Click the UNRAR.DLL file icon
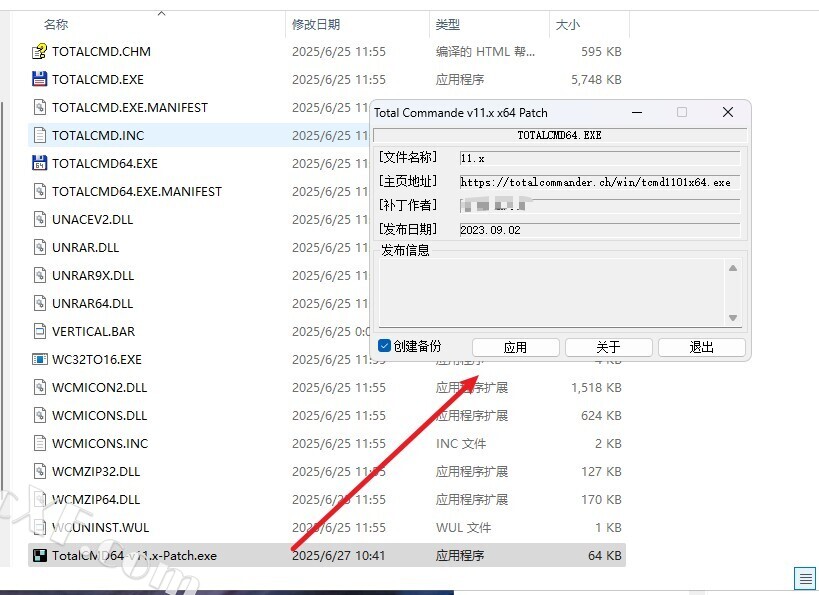Screen dimensions: 819x595 40,248
